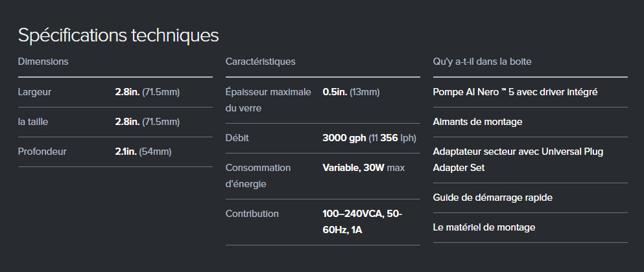Select the 0.5in. (13mm) value
This screenshot has height=272, width=644.
351,92
